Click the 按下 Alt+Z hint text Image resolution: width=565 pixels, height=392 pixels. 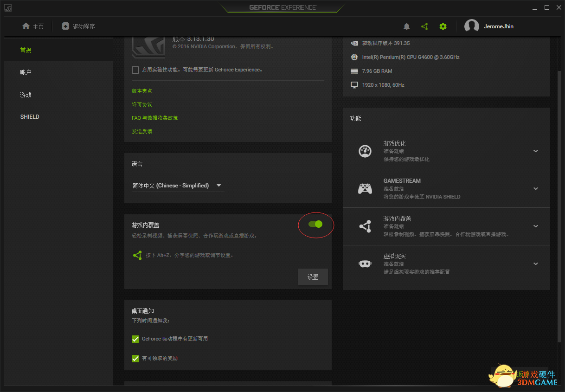[x=190, y=255]
